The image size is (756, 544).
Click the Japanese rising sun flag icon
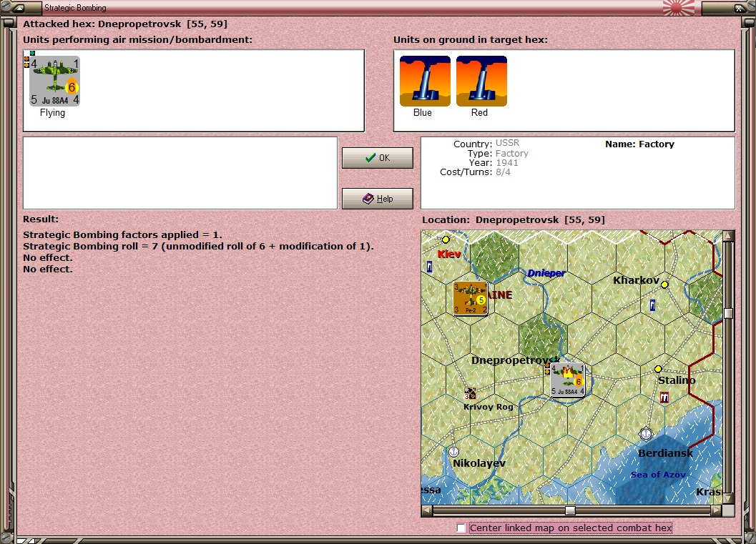point(679,7)
